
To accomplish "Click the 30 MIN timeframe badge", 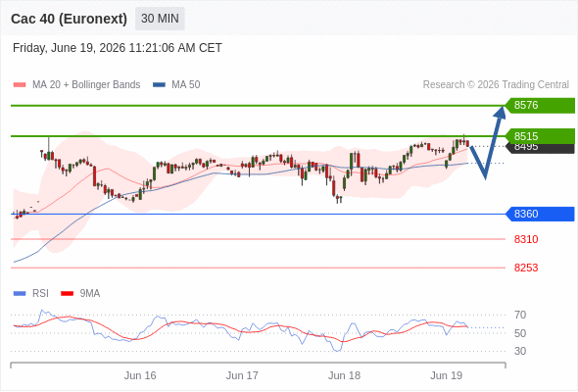I will click(160, 19).
